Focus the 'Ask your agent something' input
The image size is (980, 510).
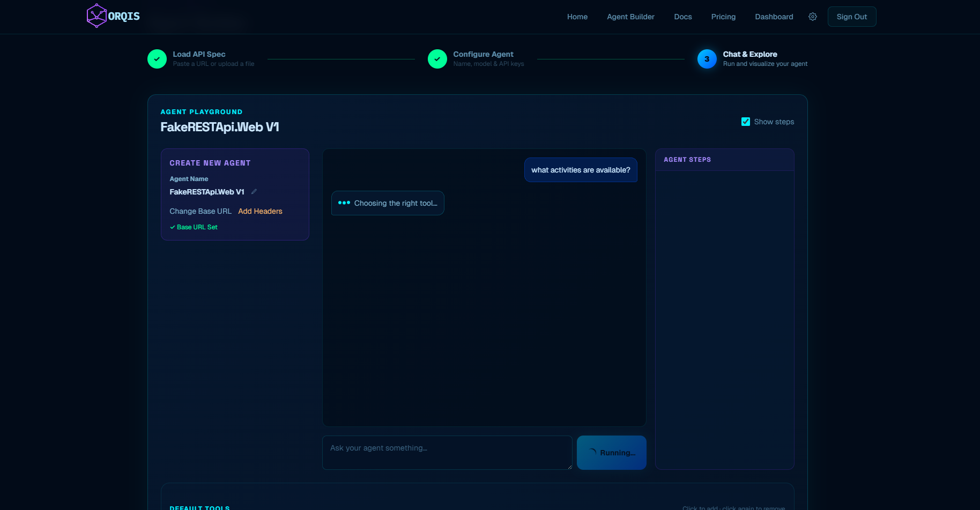tap(447, 453)
